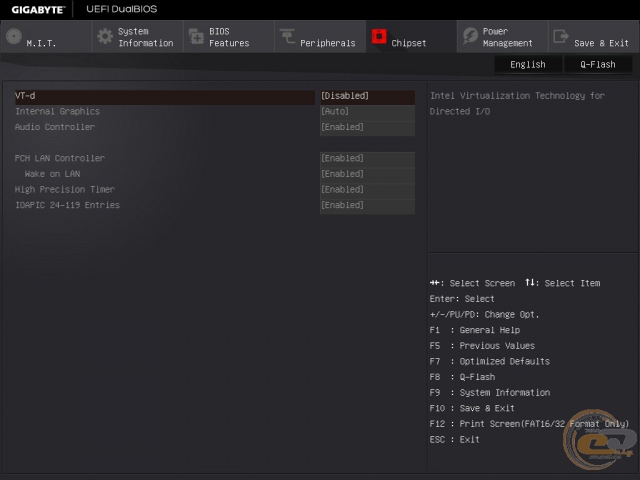Select the High Precision Timer label
Viewport: 640px width, 480px height.
[64, 189]
